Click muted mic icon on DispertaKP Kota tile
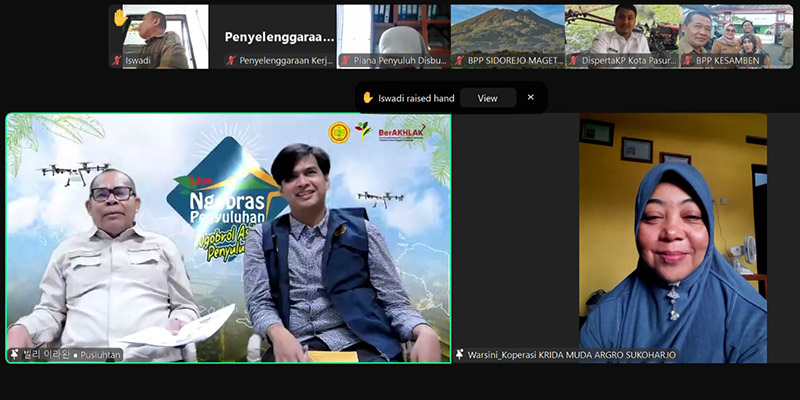Image resolution: width=800 pixels, height=400 pixels. [573, 60]
